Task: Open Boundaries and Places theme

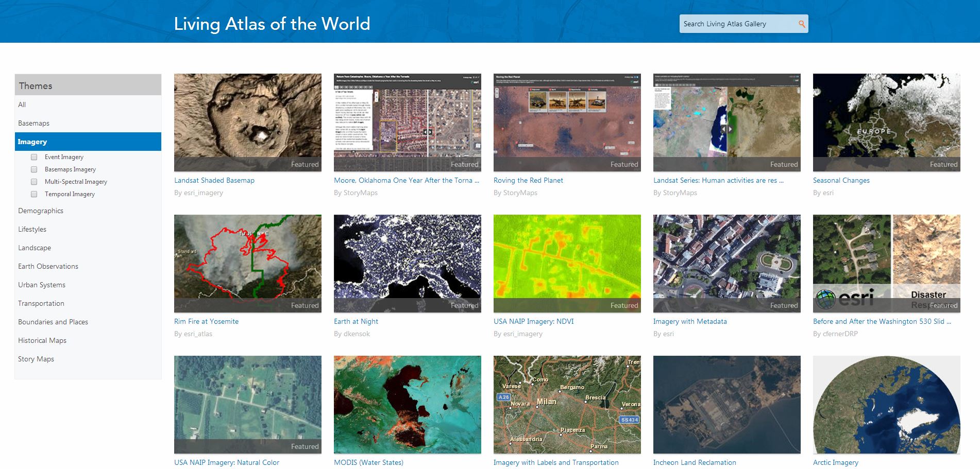Action: coord(88,322)
